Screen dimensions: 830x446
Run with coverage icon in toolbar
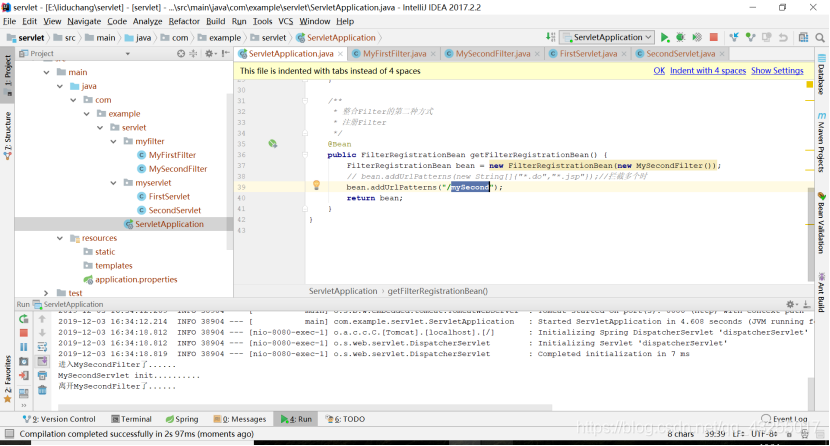point(697,38)
